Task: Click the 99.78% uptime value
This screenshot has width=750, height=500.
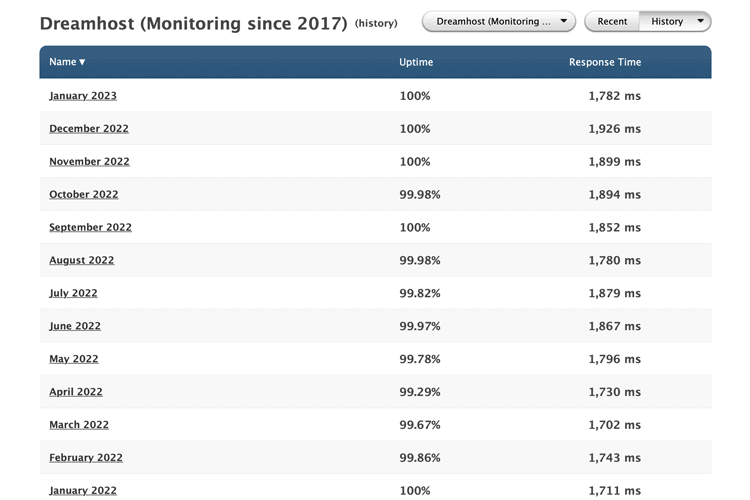Action: [420, 359]
